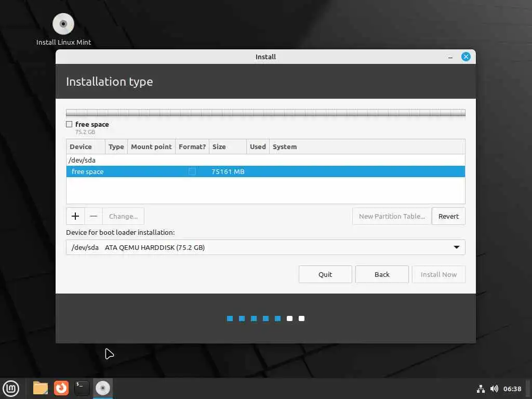
Task: Click the Format? column header
Action: (192, 147)
